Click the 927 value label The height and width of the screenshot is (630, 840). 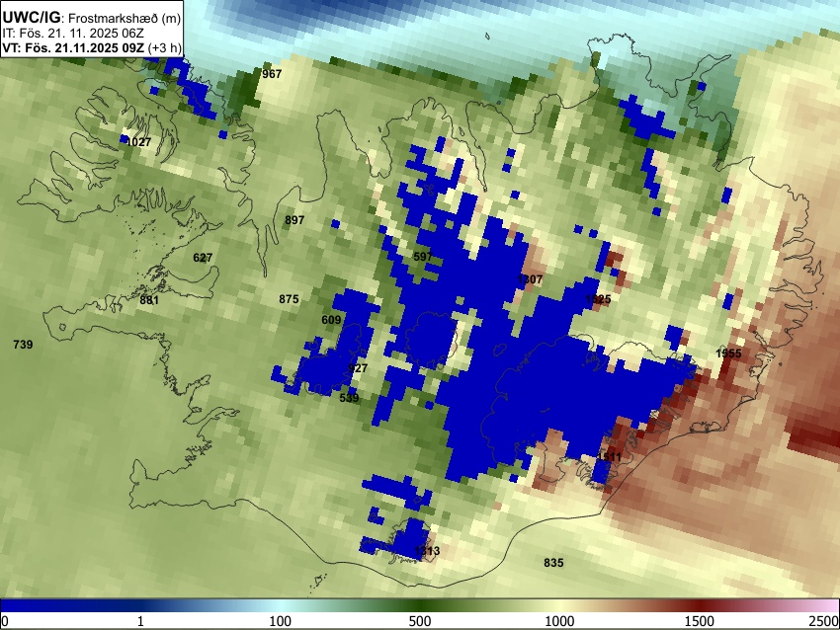pyautogui.click(x=358, y=368)
